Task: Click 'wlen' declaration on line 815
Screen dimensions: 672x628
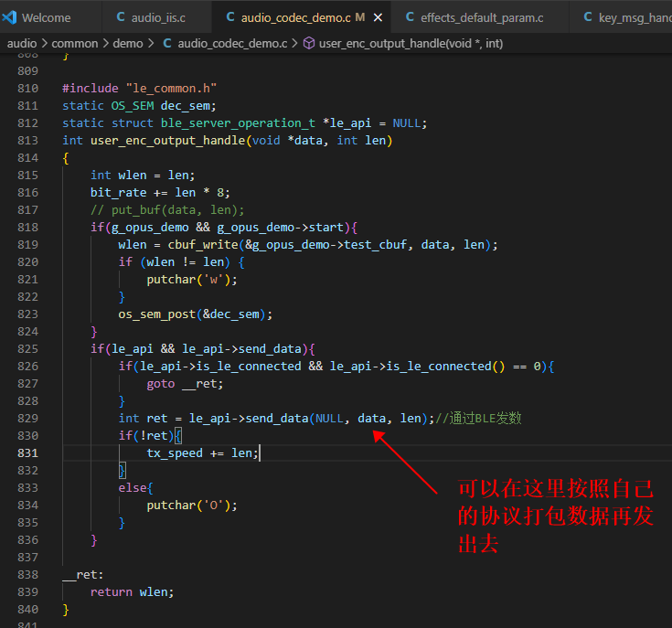Action: [133, 176]
